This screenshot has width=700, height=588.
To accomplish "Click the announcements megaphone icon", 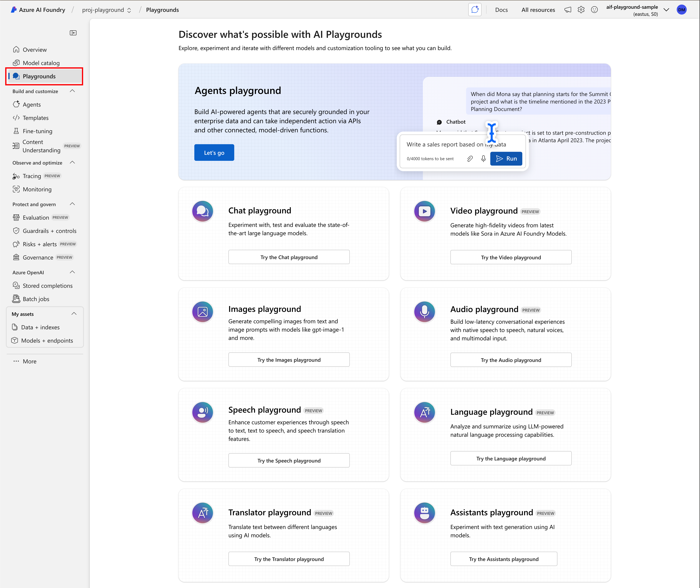I will [568, 10].
